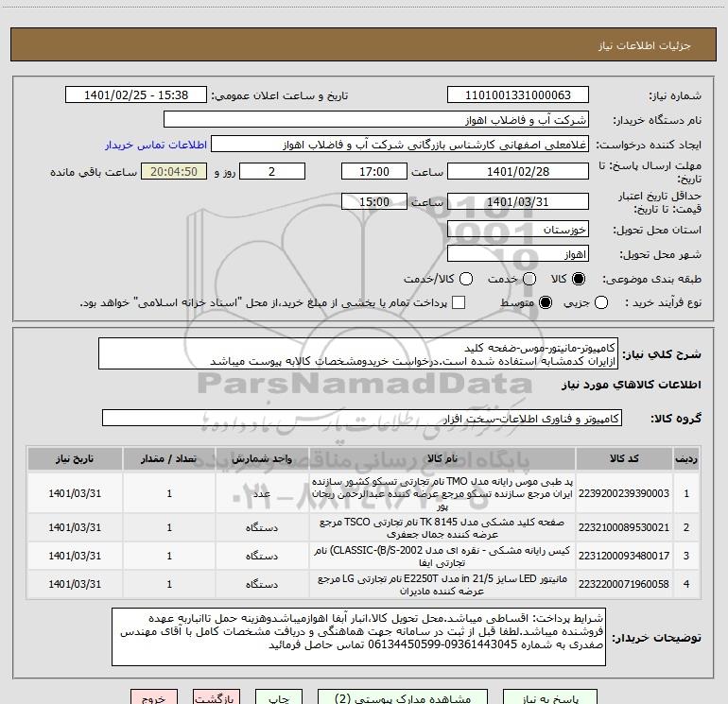The width and height of the screenshot is (728, 704).
Task: Click the دستگاه unit cell in row 2
Action: tap(262, 527)
